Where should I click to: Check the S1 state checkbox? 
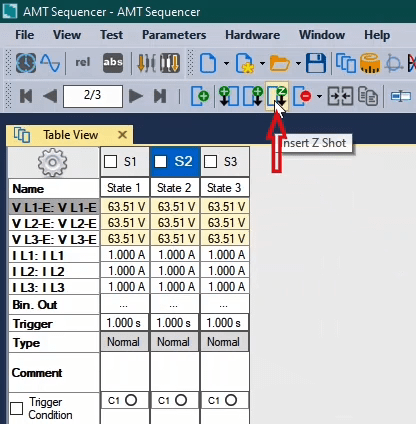(110, 162)
